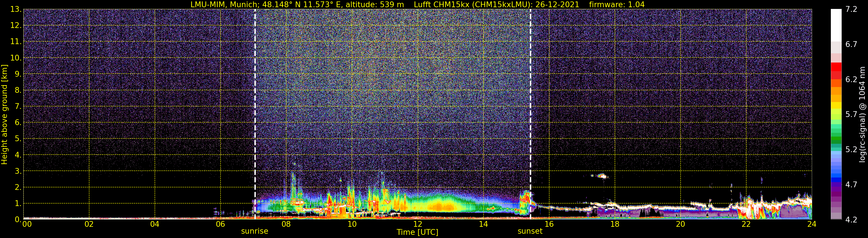The image size is (868, 238).
Task: Click "altitude: 539 m" in the plot title
Action: (x=375, y=5)
